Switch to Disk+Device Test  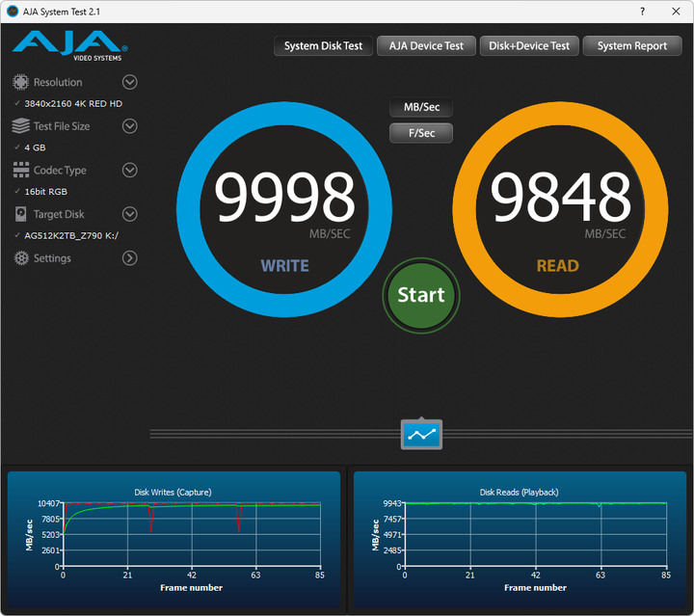click(529, 46)
